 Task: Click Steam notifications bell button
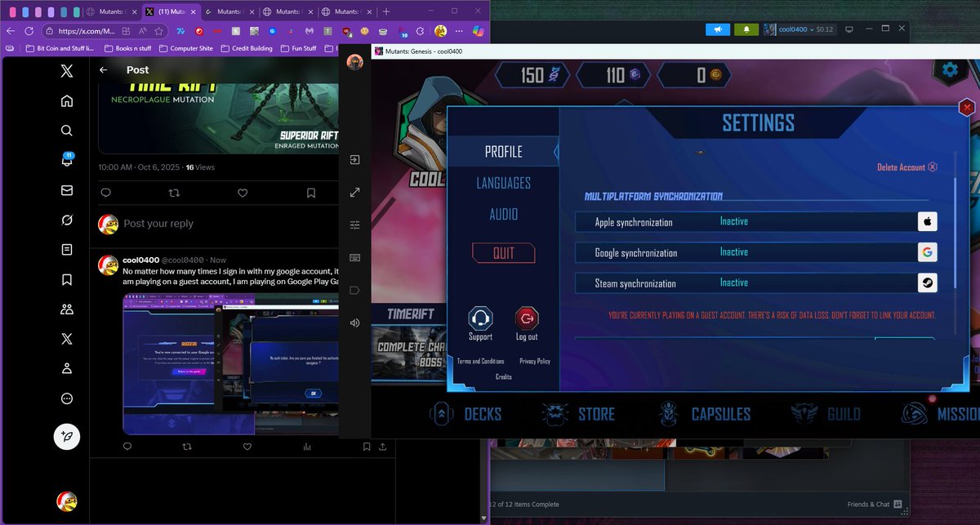click(746, 29)
